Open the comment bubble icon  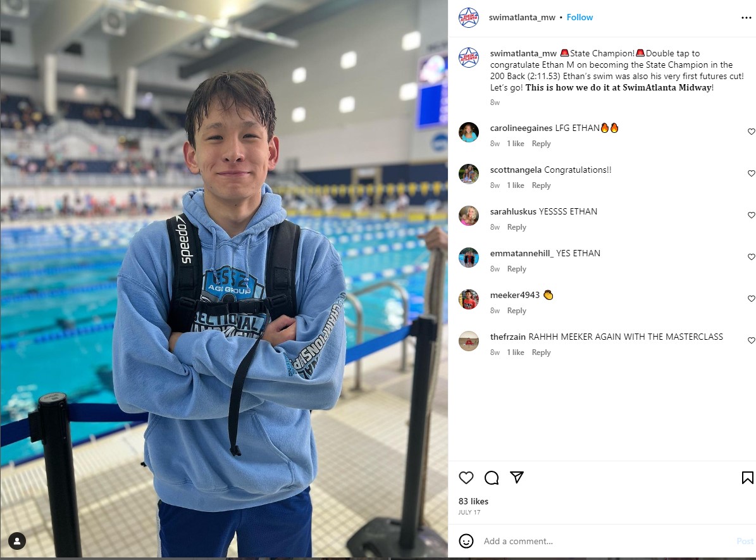coord(492,478)
